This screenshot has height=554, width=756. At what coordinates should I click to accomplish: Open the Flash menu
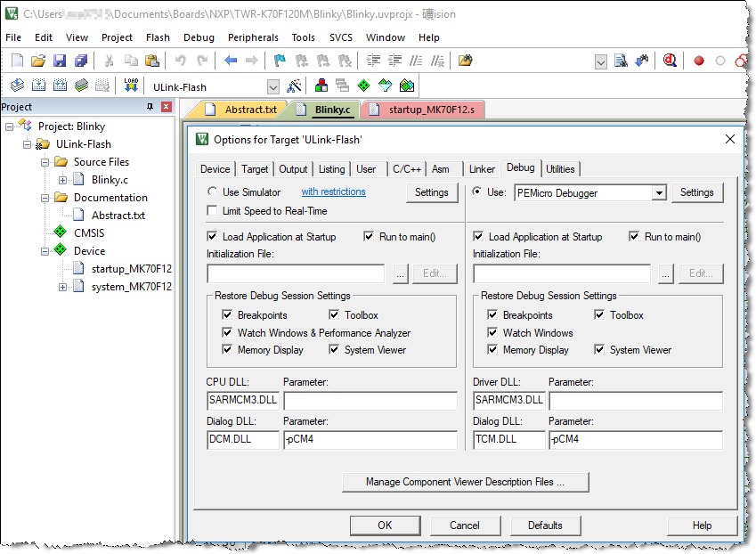click(158, 37)
